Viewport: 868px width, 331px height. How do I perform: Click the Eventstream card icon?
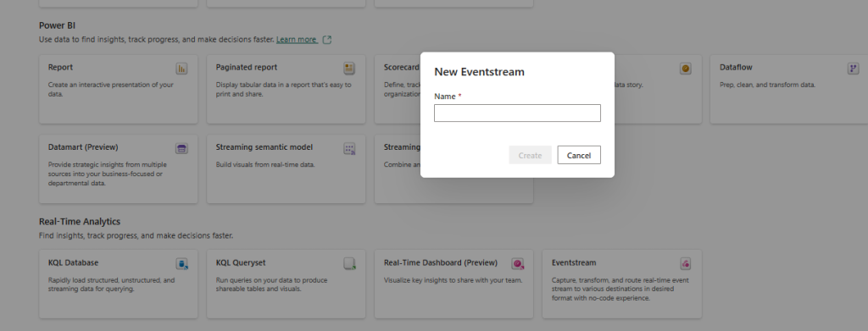(685, 263)
